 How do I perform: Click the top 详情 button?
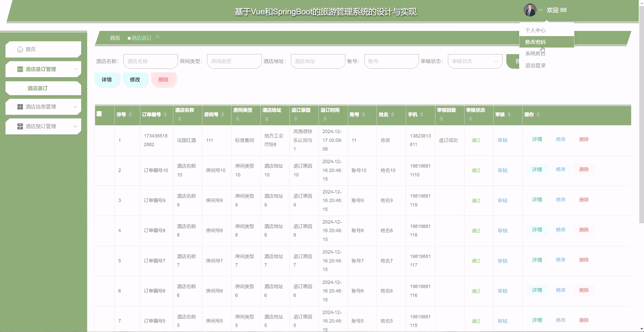107,79
